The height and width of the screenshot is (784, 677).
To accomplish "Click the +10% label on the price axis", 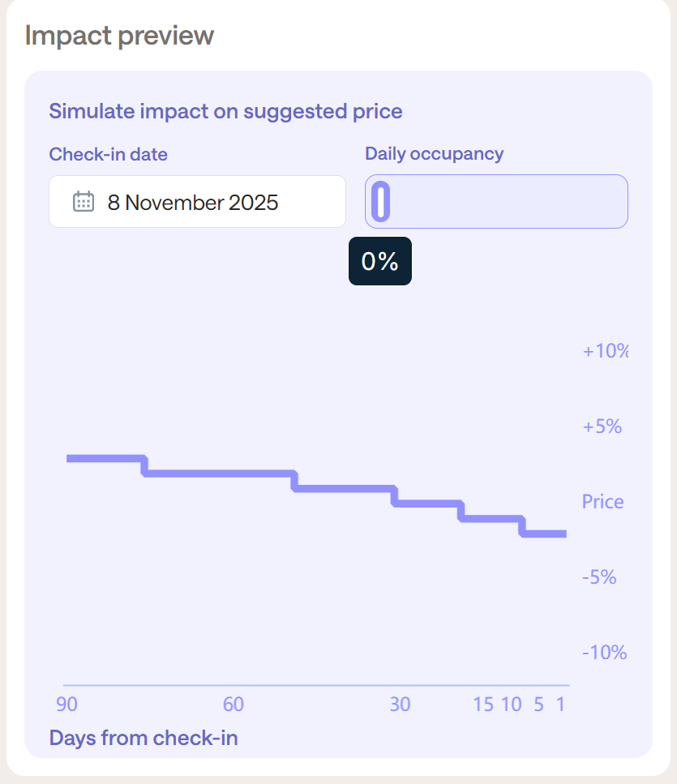I will [x=606, y=351].
